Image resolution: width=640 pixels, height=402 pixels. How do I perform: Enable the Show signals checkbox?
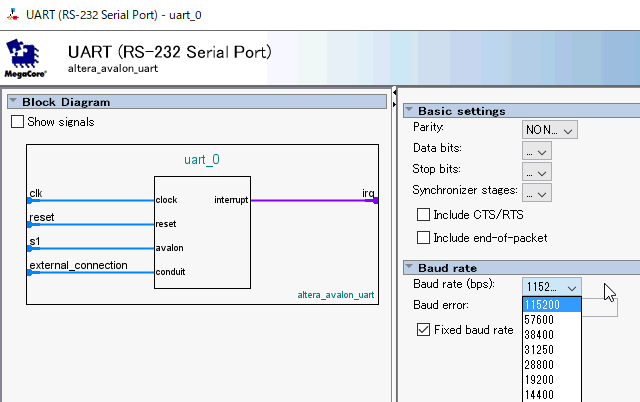coord(17,122)
